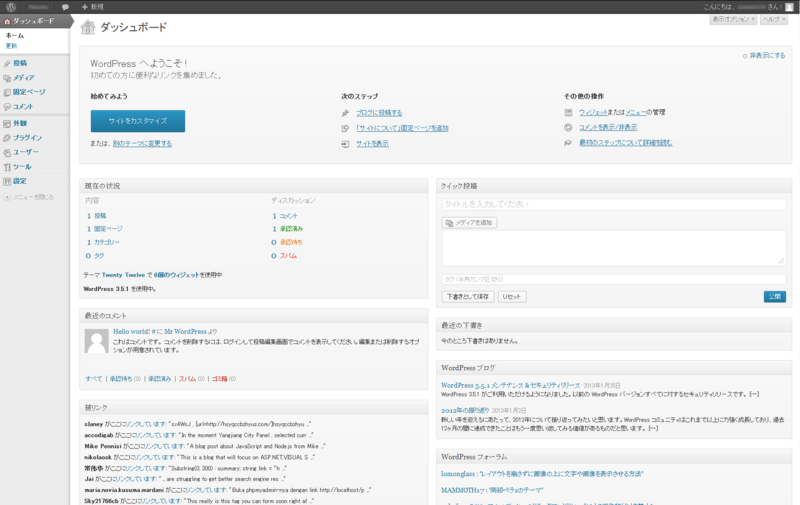Open the 別のテーマに変更する link

click(x=142, y=143)
